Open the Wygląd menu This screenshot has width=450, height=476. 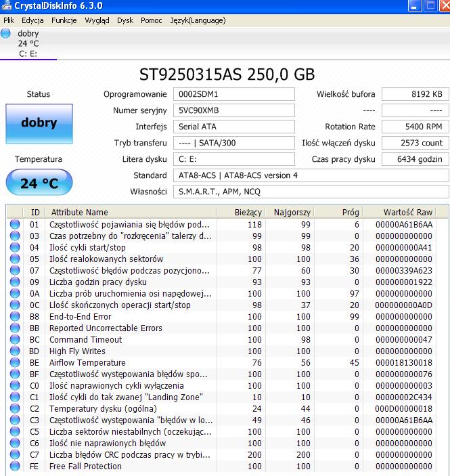tap(97, 20)
